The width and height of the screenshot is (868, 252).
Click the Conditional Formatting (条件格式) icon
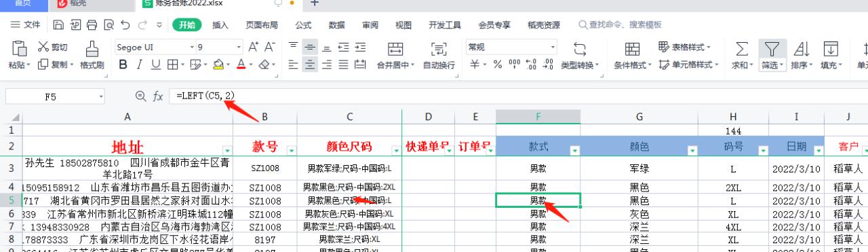tap(632, 49)
